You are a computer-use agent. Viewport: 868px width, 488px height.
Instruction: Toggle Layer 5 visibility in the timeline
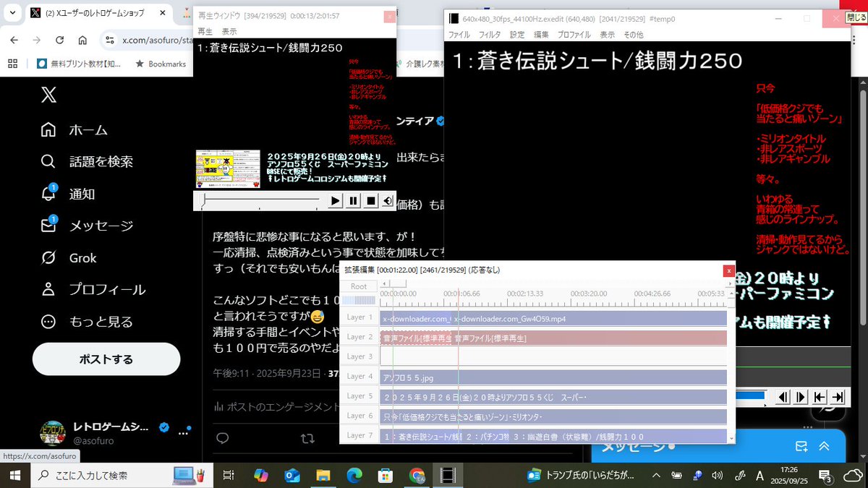[359, 396]
